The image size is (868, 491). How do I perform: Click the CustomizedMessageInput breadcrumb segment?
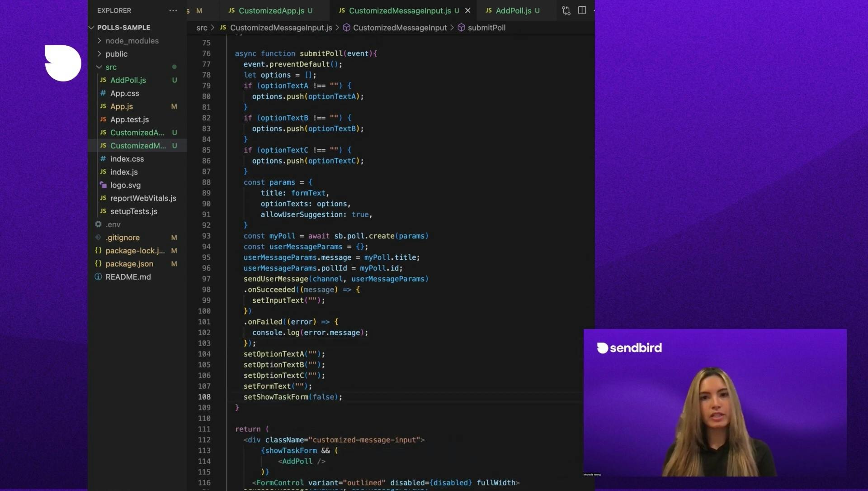pos(400,28)
